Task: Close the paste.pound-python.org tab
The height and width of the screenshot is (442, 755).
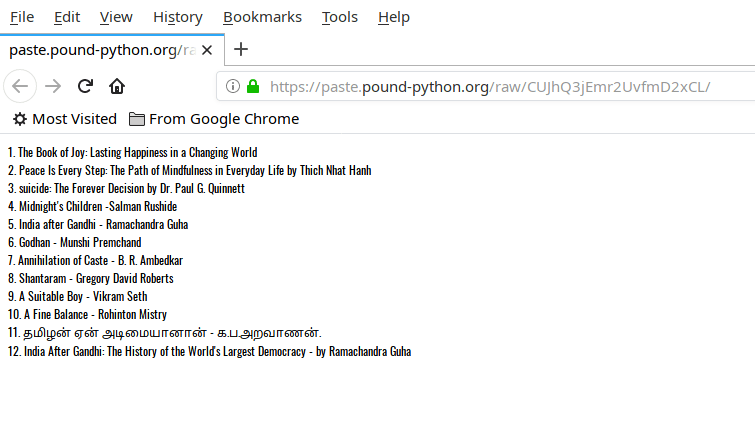Action: [206, 50]
